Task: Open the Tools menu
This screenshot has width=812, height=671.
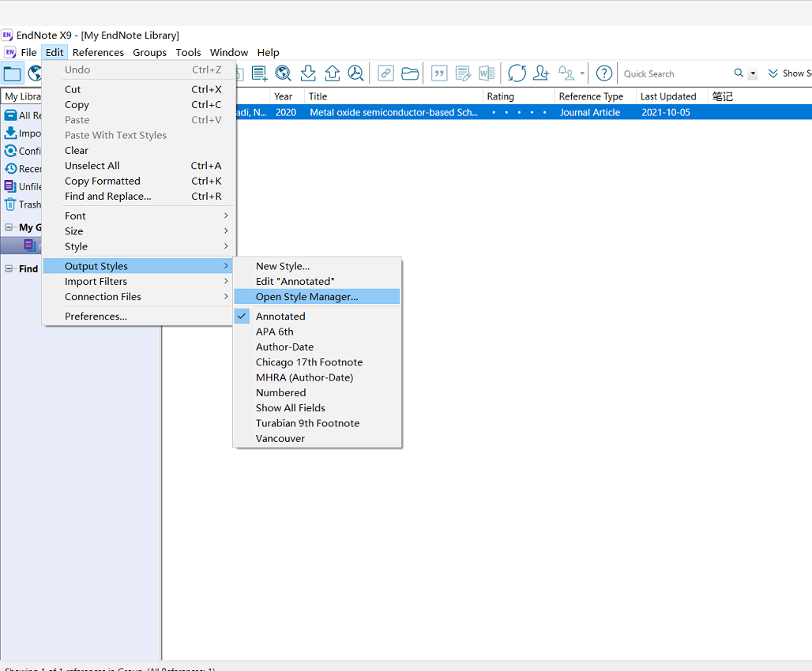Action: (x=188, y=52)
